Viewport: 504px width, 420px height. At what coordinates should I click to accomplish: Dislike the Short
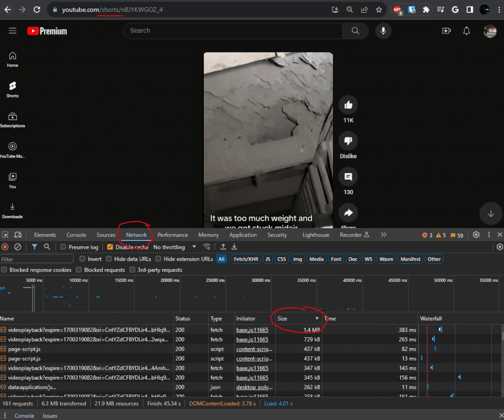pos(348,141)
